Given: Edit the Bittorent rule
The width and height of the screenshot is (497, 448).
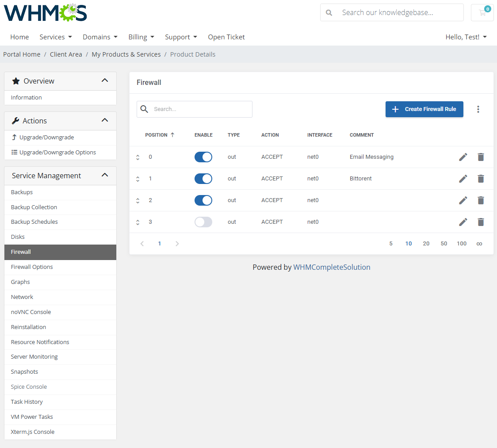Looking at the screenshot, I should pyautogui.click(x=463, y=179).
